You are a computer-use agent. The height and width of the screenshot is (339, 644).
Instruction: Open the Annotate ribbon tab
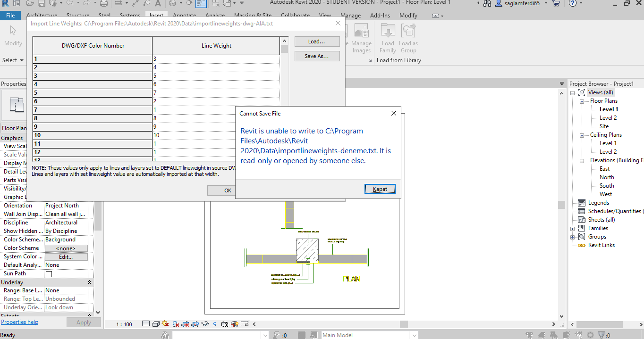click(x=184, y=15)
